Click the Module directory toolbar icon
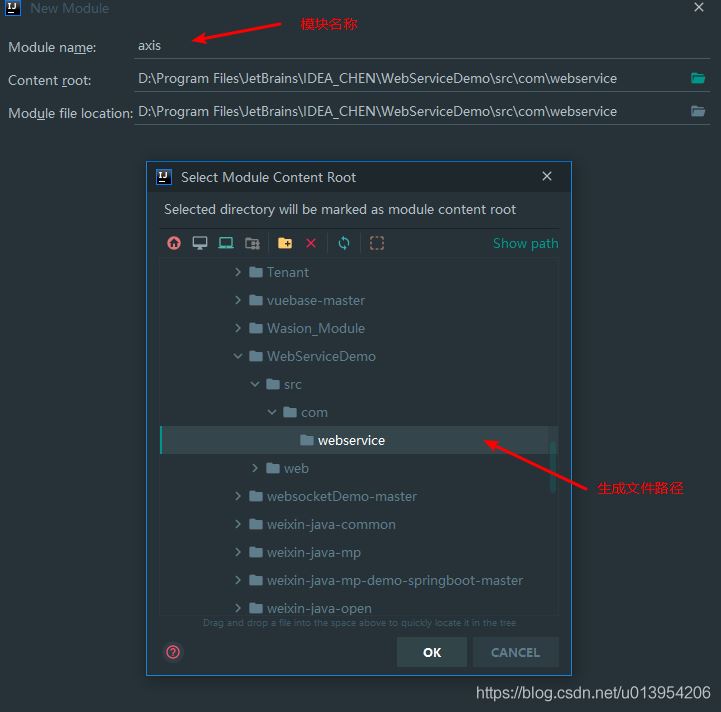Image resolution: width=721 pixels, height=712 pixels. coord(252,243)
